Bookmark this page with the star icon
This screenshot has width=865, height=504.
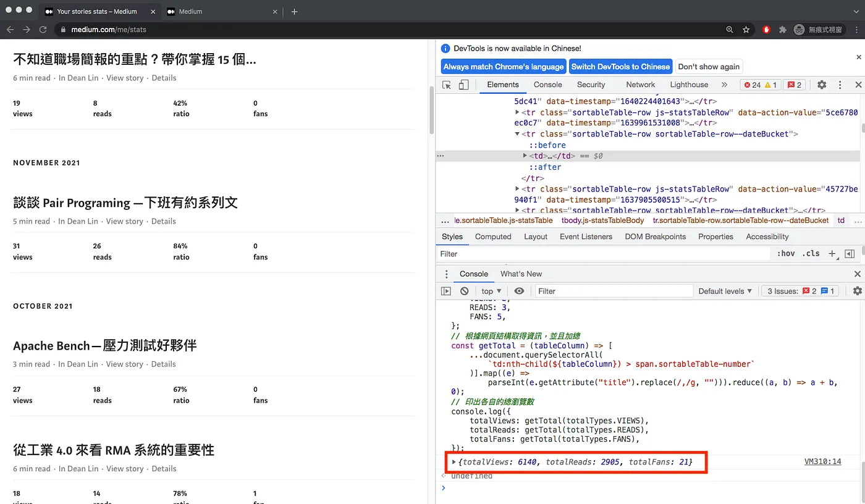pyautogui.click(x=746, y=29)
